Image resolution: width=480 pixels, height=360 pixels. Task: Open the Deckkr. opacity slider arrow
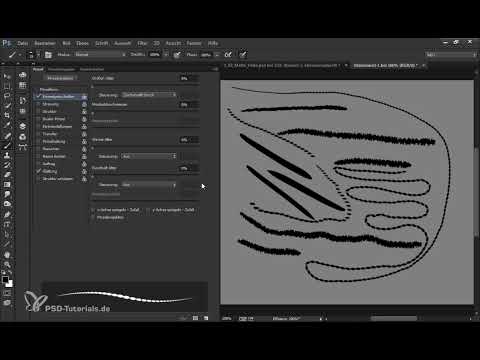(x=166, y=55)
